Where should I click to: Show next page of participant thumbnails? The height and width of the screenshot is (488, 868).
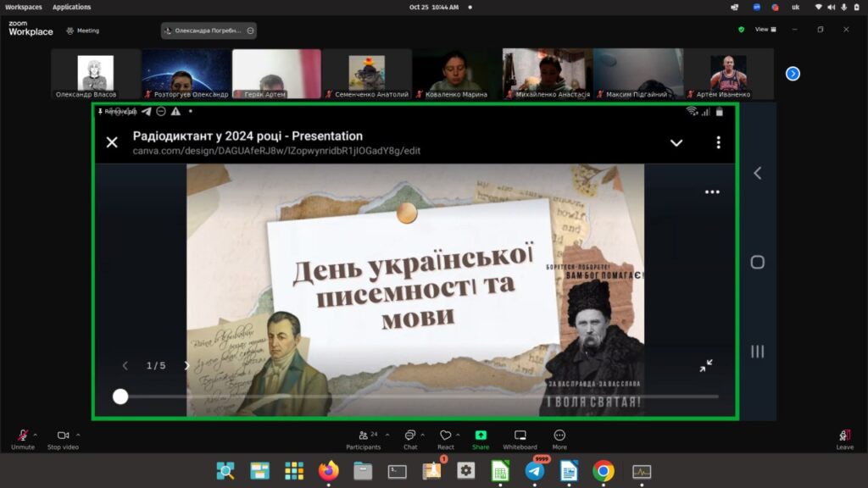pos(793,74)
